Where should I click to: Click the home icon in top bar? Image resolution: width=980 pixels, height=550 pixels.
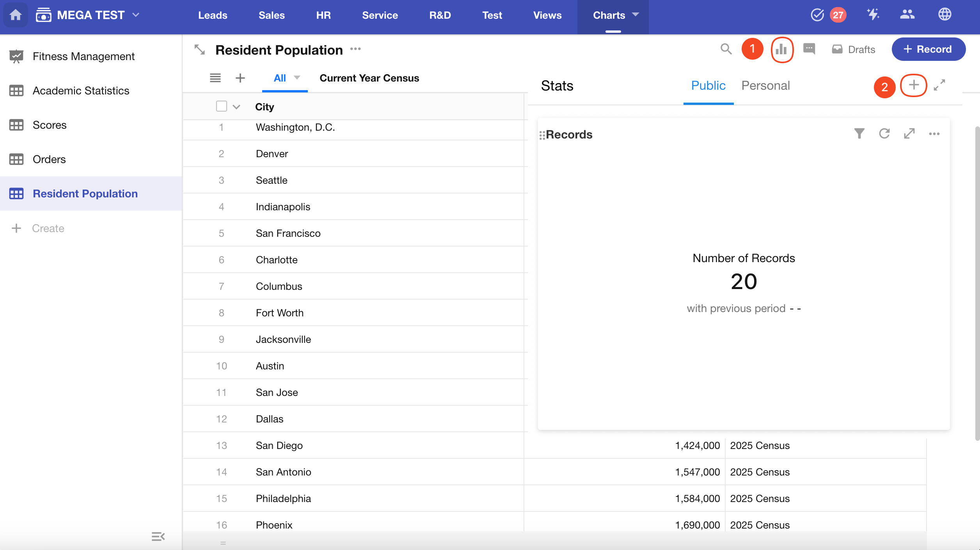pyautogui.click(x=16, y=15)
